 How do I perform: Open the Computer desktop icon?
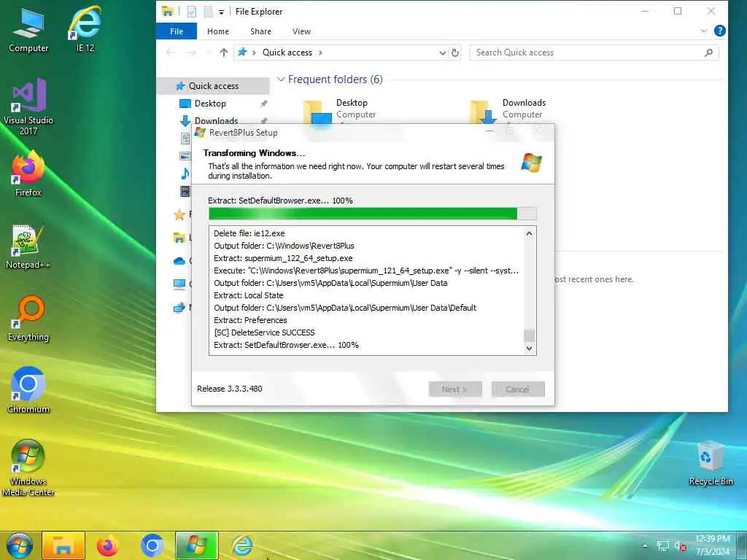pyautogui.click(x=28, y=29)
